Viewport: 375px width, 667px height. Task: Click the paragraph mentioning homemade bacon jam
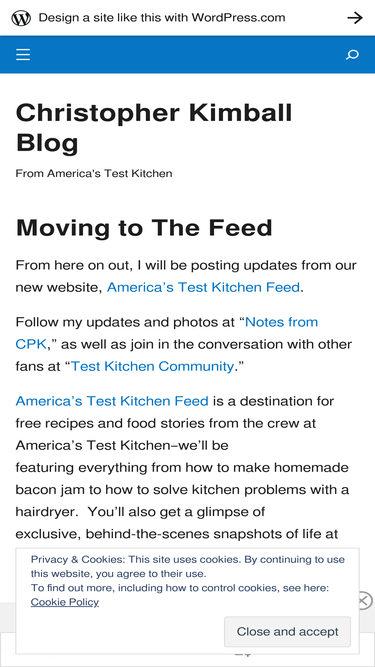[x=183, y=467]
